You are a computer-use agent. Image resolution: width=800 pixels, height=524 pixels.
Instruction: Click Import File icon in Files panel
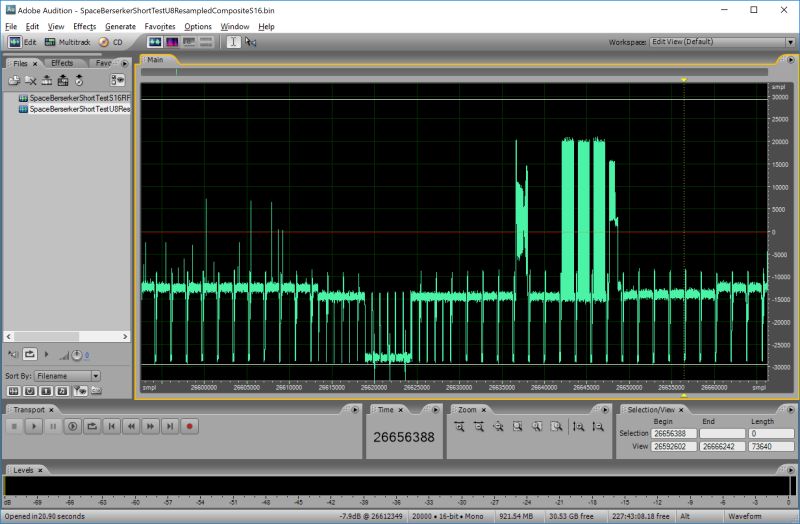[14, 80]
